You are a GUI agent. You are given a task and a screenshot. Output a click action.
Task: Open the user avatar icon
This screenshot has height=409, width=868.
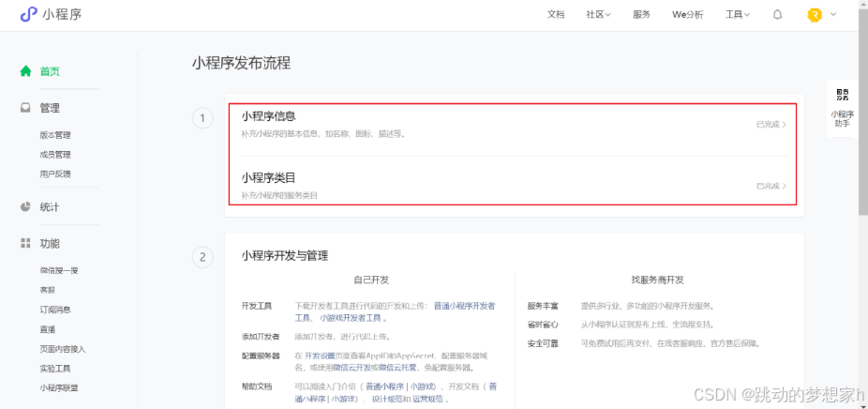point(815,15)
